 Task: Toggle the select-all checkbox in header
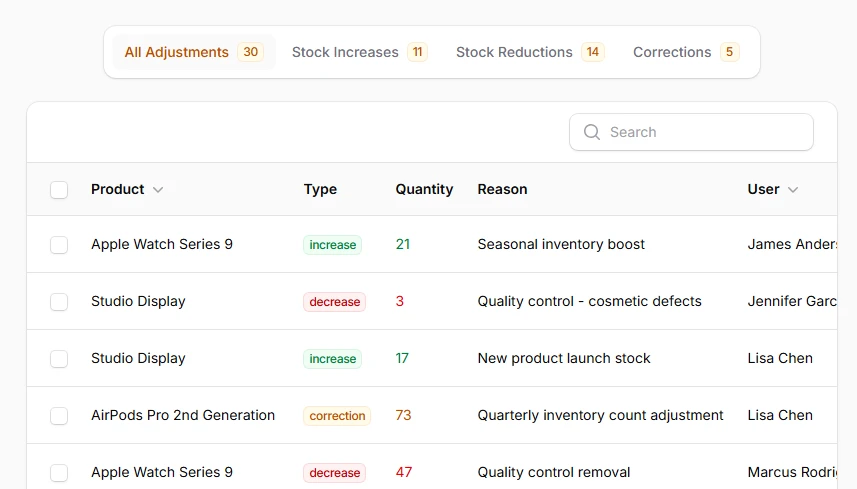(59, 190)
